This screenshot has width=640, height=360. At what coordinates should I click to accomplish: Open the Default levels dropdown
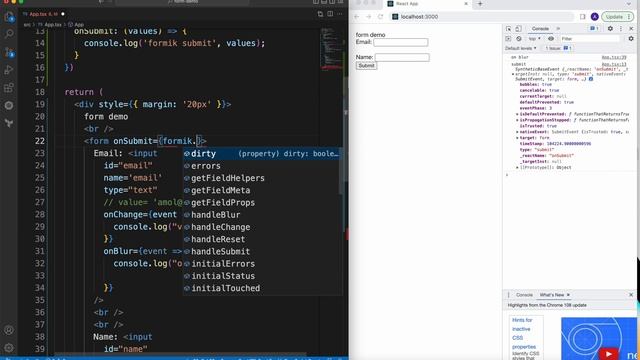point(521,48)
